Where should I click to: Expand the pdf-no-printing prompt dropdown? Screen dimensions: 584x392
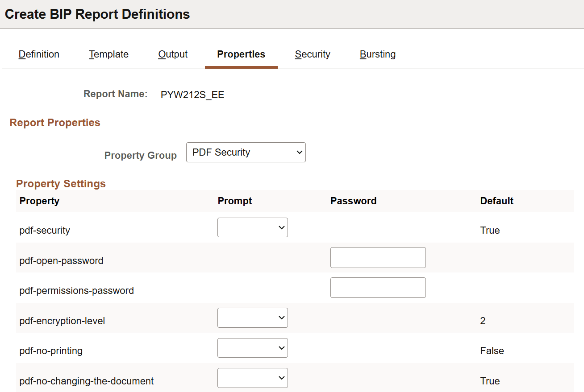(x=252, y=347)
